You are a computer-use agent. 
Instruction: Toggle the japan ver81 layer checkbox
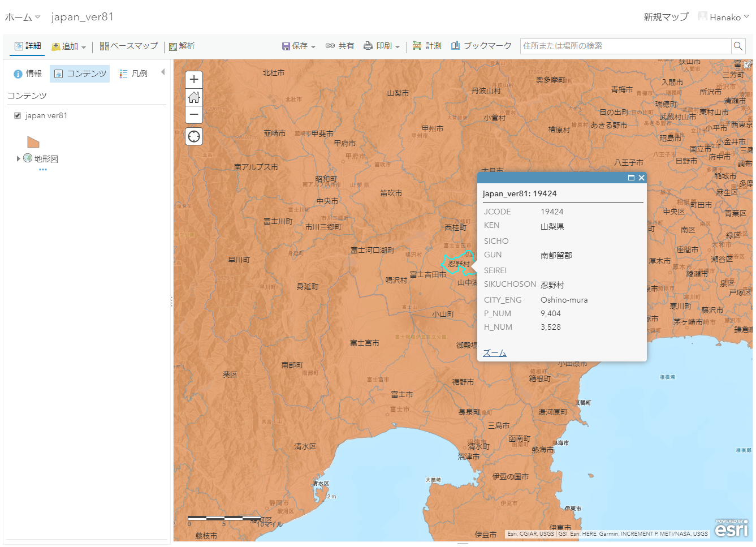[18, 115]
